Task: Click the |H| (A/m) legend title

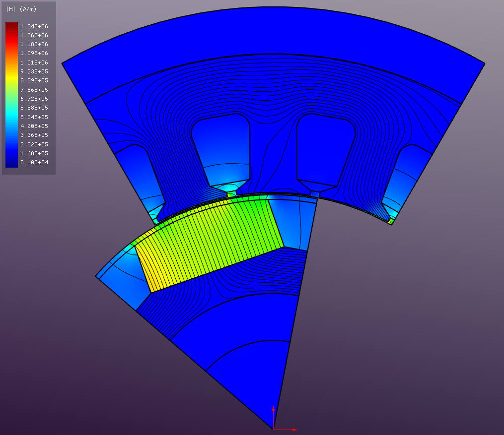Action: 21,9
